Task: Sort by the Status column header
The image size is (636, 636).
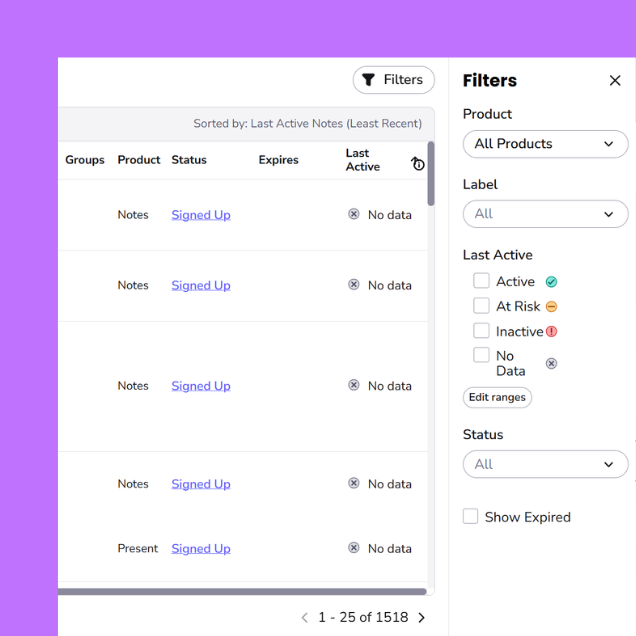Action: pos(189,160)
